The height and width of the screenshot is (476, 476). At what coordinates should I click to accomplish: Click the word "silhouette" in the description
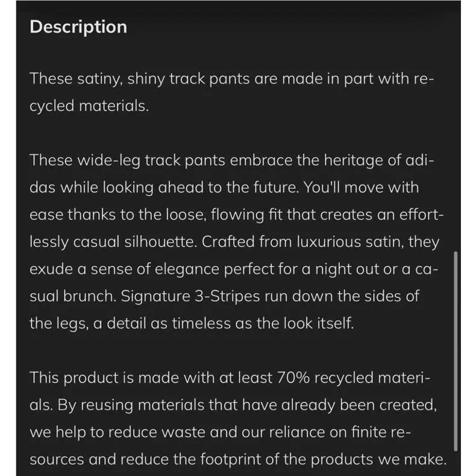pos(161,242)
